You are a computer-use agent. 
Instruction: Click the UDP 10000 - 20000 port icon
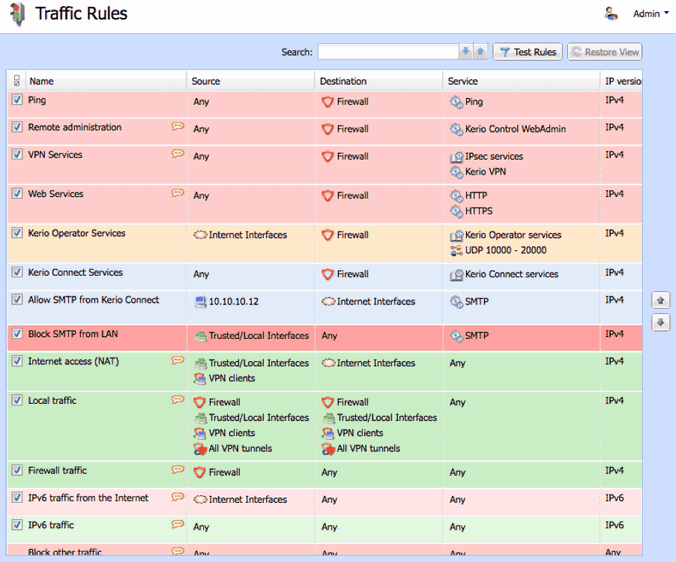click(x=456, y=250)
